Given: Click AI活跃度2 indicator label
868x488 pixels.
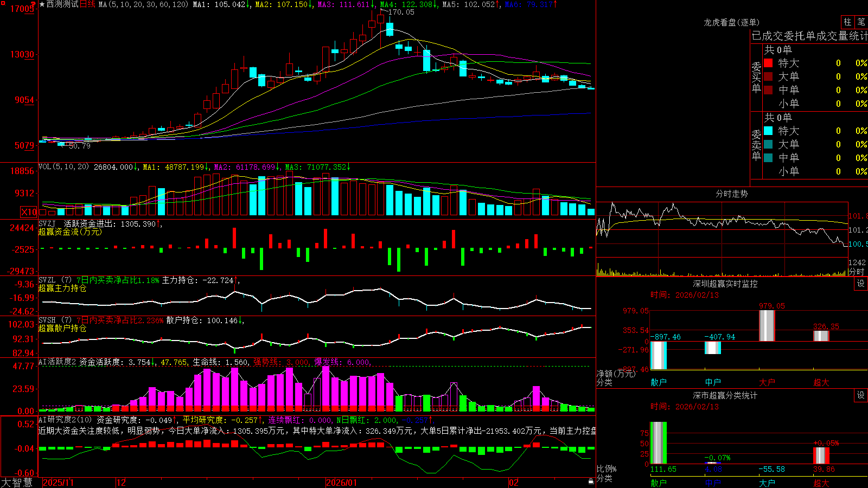Looking at the screenshot, I should [58, 362].
